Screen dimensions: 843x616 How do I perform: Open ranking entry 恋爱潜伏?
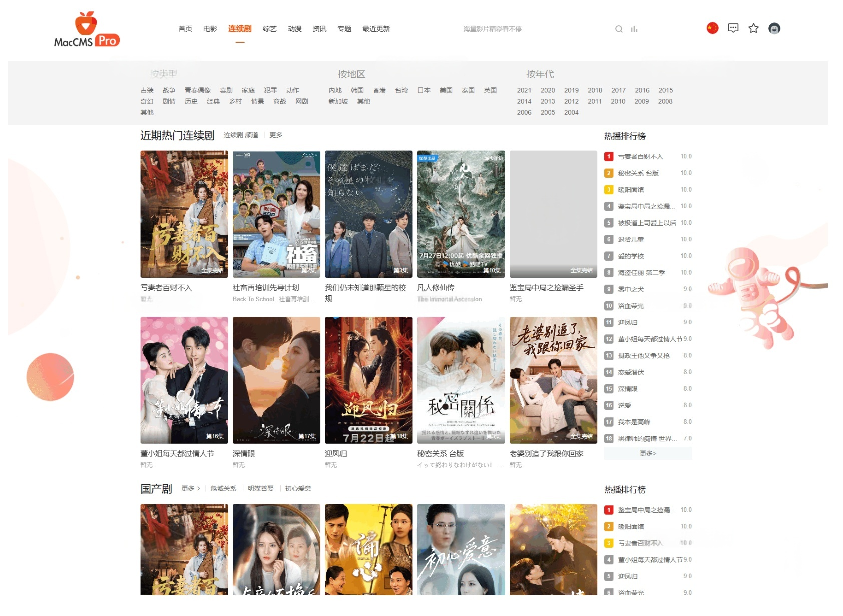click(631, 372)
